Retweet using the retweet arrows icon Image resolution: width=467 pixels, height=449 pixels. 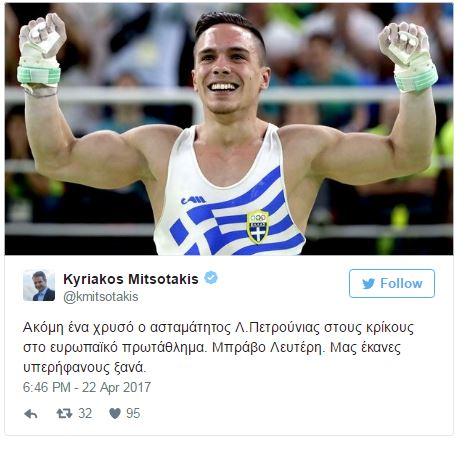tap(64, 414)
